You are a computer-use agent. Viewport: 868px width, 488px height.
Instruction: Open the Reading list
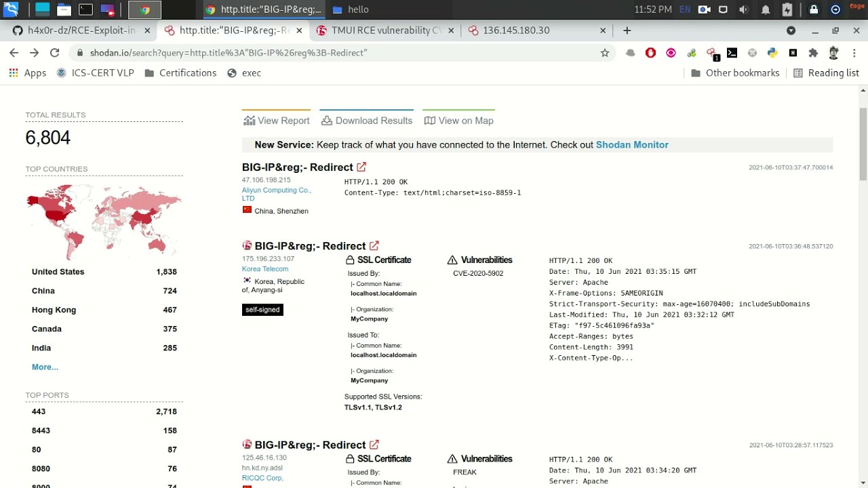coord(826,73)
